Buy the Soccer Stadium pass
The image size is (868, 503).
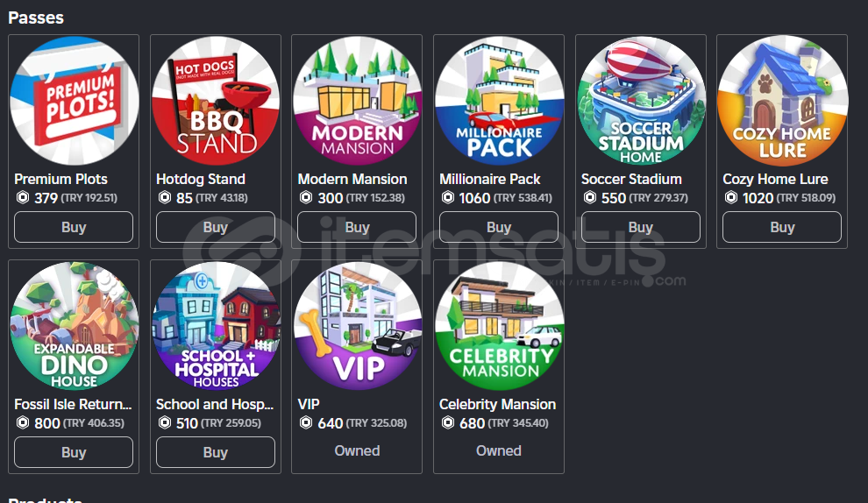coord(641,227)
